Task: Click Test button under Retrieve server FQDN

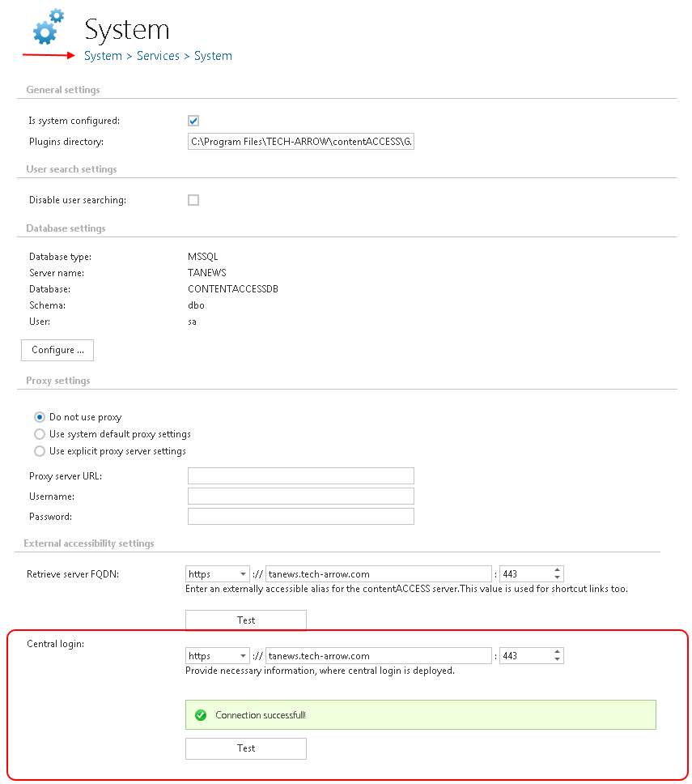Action: coord(246,620)
